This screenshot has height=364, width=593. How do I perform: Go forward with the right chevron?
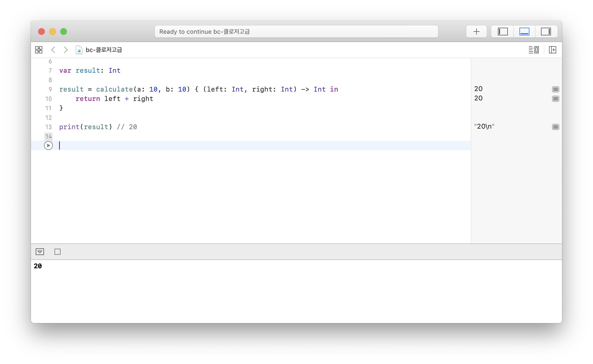click(66, 50)
